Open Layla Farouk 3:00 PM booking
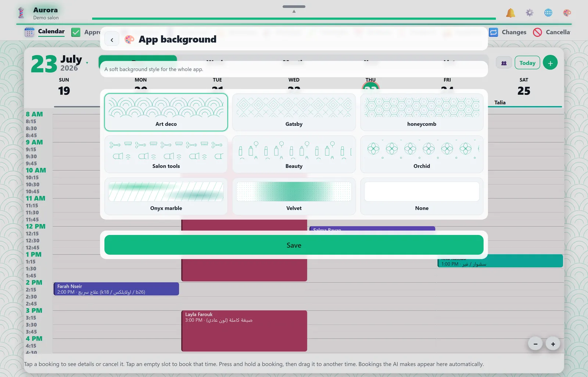The height and width of the screenshot is (377, 588). pyautogui.click(x=244, y=331)
